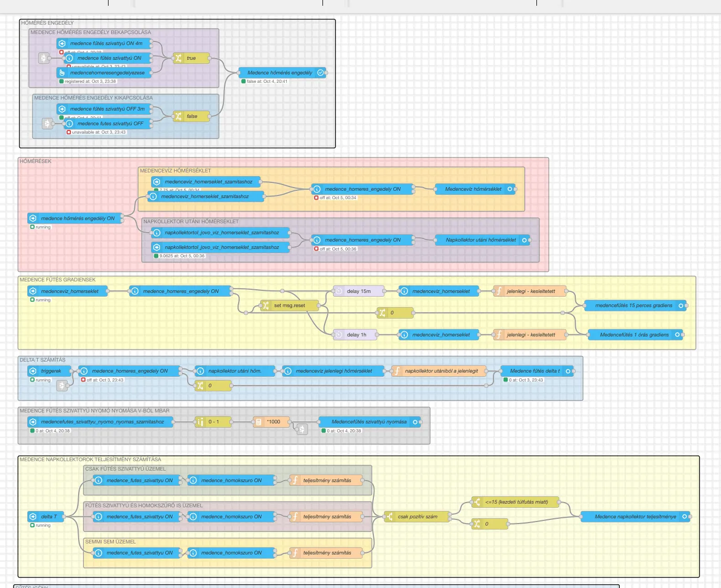Click the 'false at: Oct 4, 20:41' status text
This screenshot has height=588, width=721.
coord(267,82)
